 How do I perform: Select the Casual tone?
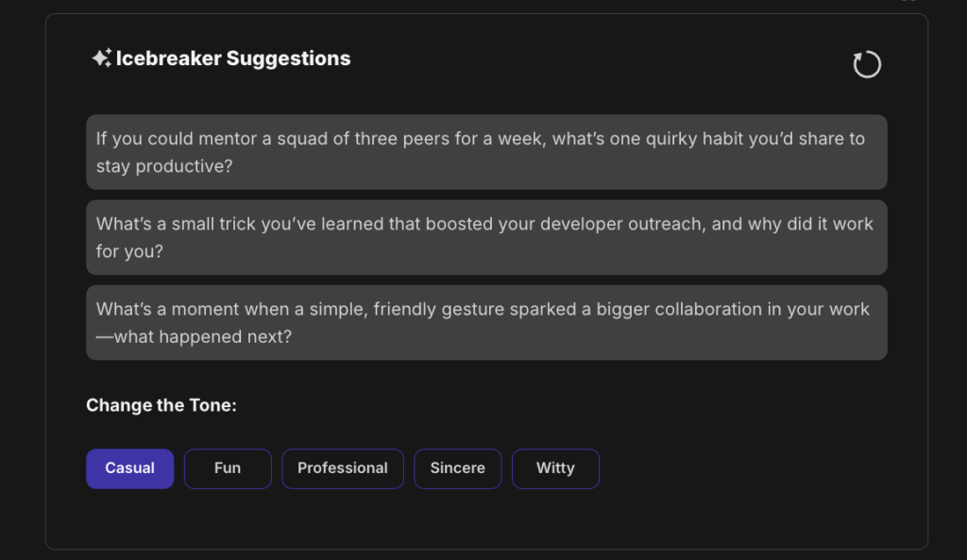pos(129,468)
